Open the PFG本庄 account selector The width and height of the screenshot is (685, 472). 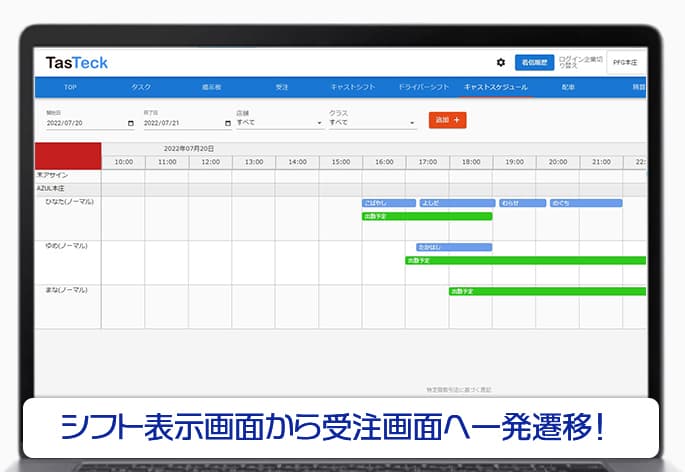[627, 62]
